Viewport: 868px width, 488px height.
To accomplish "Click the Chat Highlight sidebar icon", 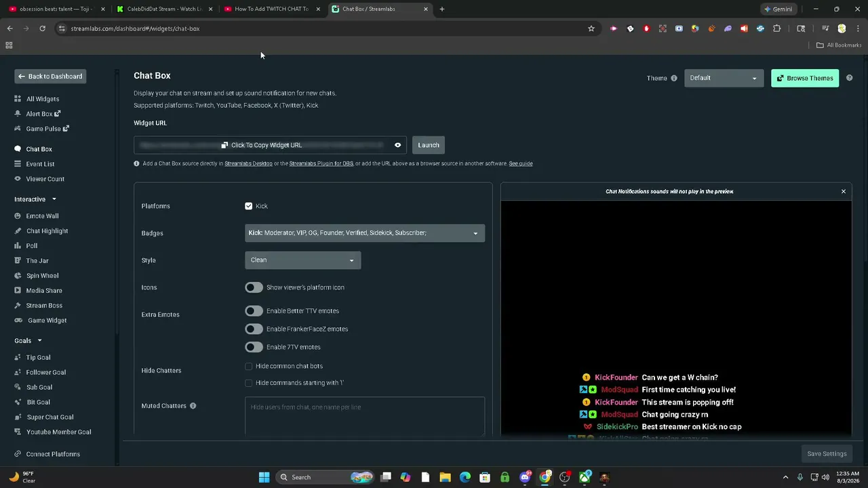I will 18,231.
